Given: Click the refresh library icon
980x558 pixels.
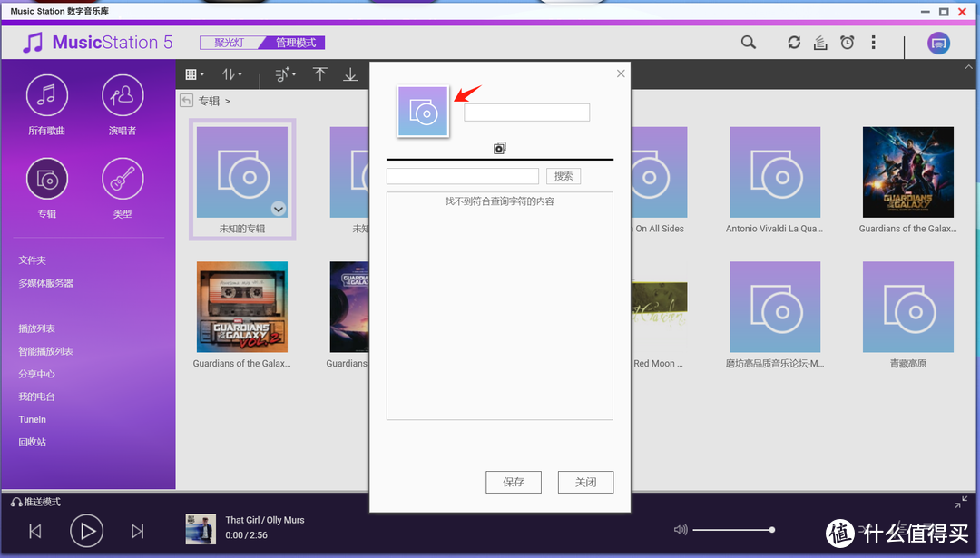Looking at the screenshot, I should (794, 43).
